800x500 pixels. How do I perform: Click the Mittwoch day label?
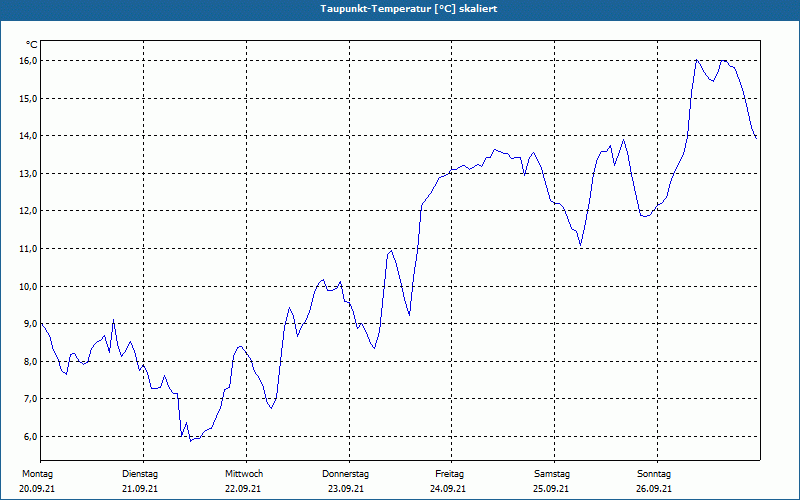(x=244, y=474)
